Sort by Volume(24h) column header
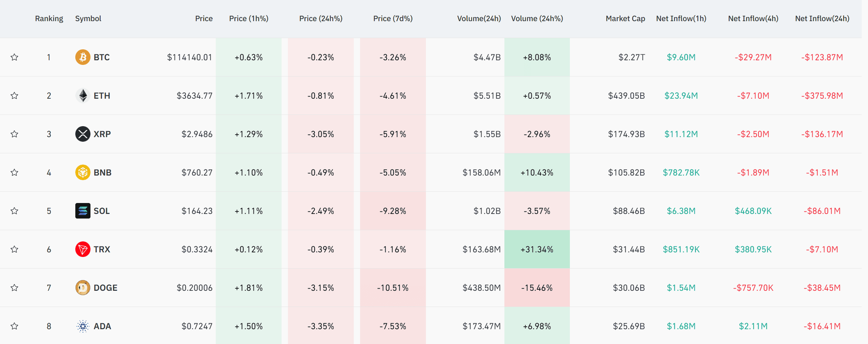The height and width of the screenshot is (344, 868). [x=479, y=19]
